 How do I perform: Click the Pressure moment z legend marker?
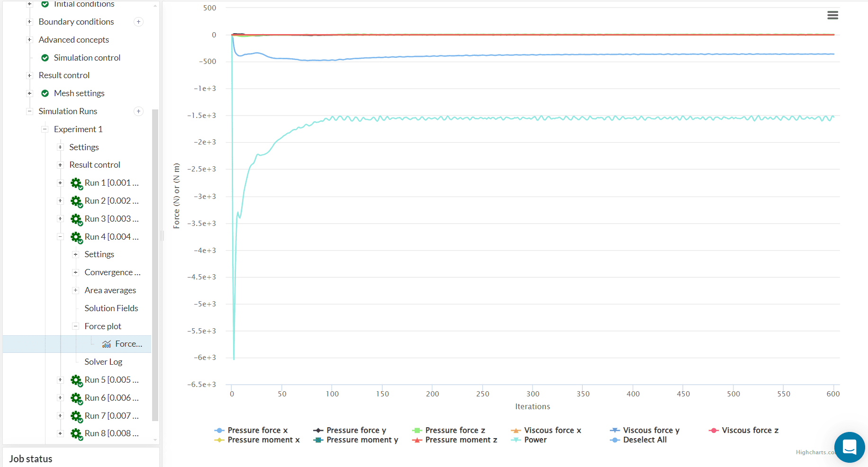417,440
